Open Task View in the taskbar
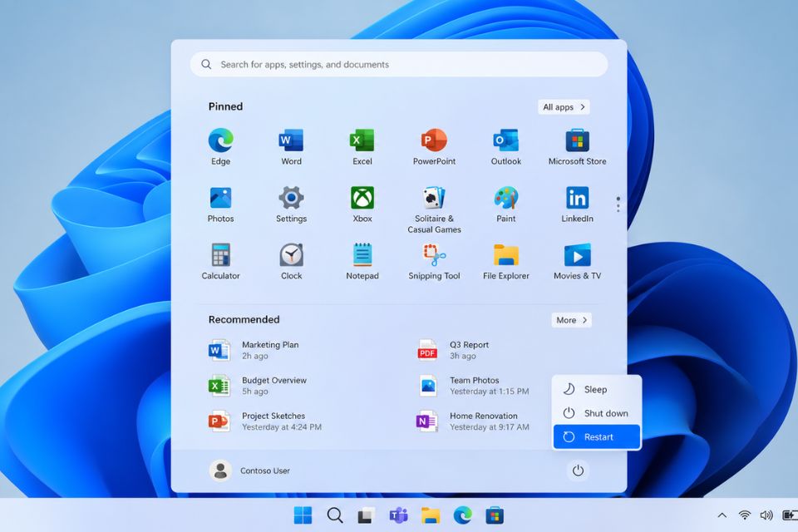Image resolution: width=798 pixels, height=532 pixels. coord(366,515)
